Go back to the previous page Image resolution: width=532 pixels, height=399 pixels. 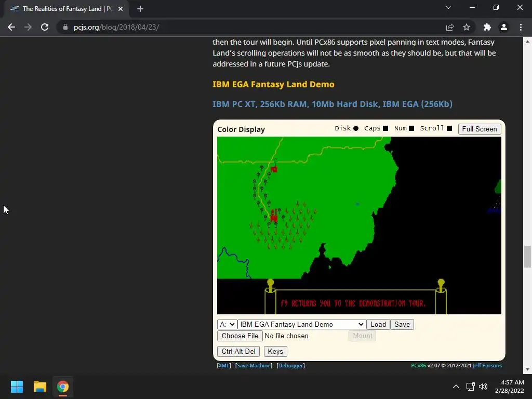coord(11,27)
